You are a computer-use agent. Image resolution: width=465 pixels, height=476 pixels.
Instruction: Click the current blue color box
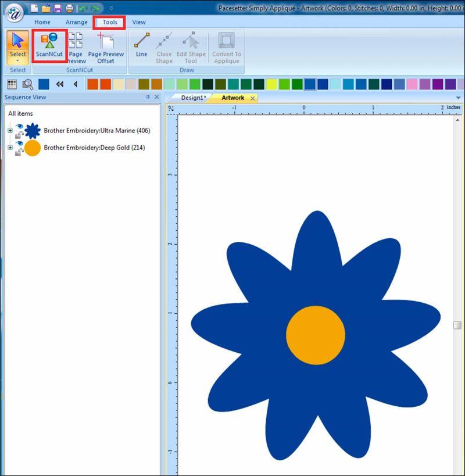coord(44,84)
